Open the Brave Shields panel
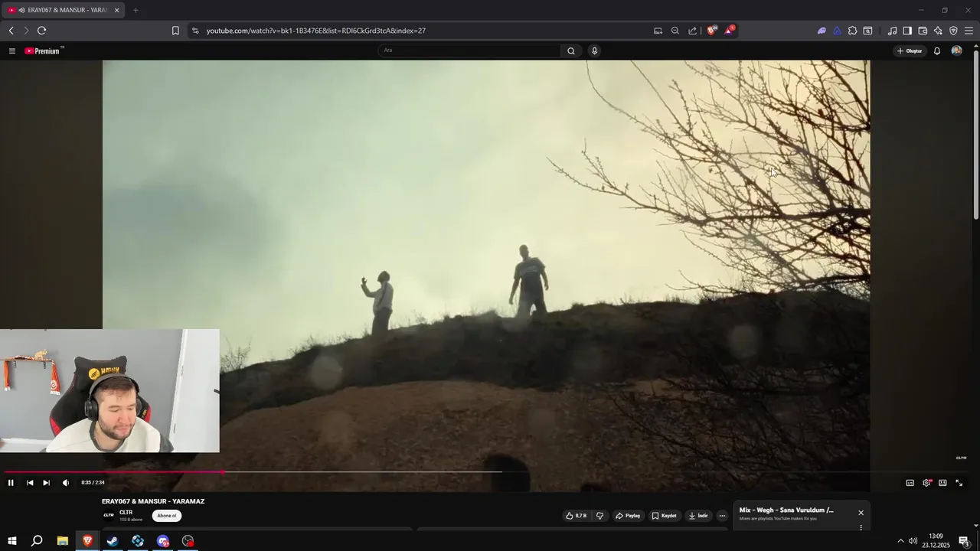The image size is (980, 551). click(x=711, y=31)
